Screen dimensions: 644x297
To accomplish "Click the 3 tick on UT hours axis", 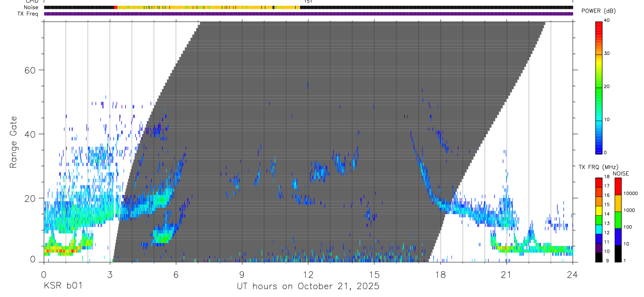I will (110, 273).
